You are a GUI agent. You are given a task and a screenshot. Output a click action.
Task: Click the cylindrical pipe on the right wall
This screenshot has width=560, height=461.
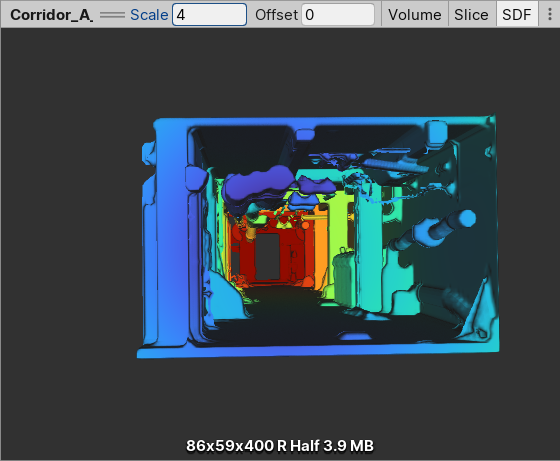[x=434, y=231]
